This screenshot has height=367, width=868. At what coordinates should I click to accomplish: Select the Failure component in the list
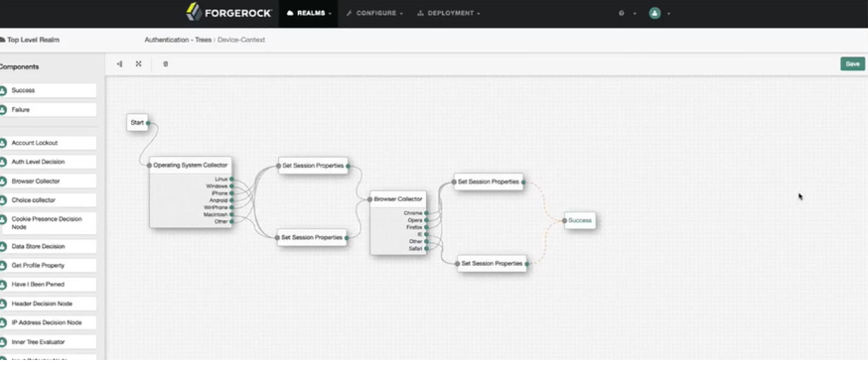tap(48, 110)
